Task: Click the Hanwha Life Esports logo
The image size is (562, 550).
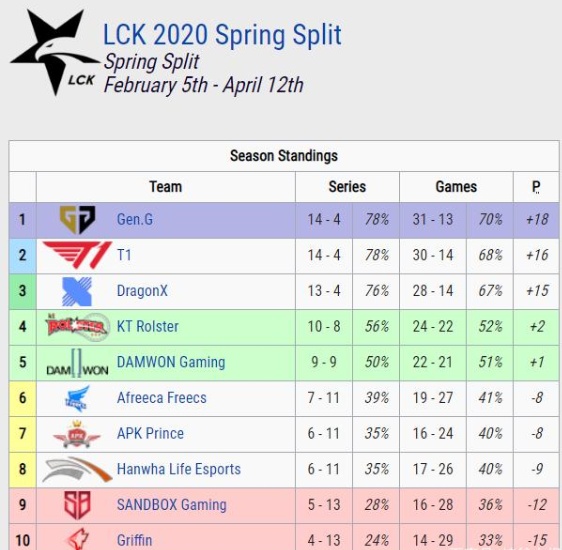Action: (x=77, y=469)
